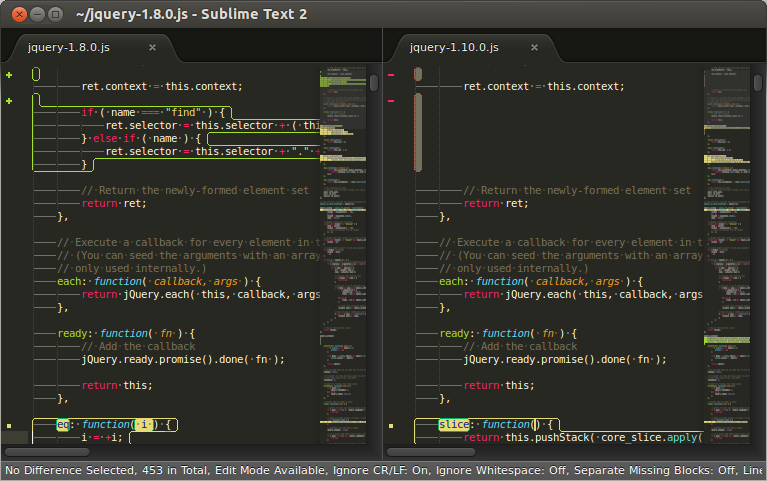The height and width of the screenshot is (481, 767).
Task: Click the highlighted 'eq' function name
Action: coord(63,424)
